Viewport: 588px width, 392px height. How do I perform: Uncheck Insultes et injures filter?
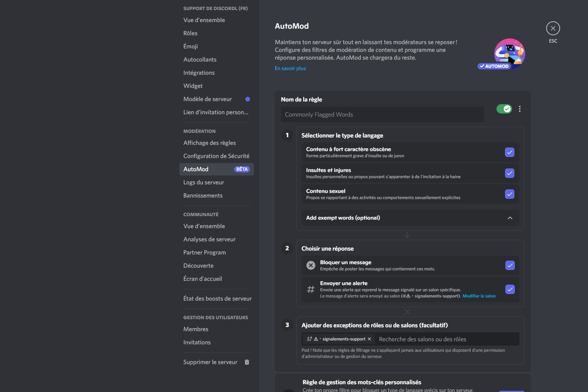(x=509, y=173)
